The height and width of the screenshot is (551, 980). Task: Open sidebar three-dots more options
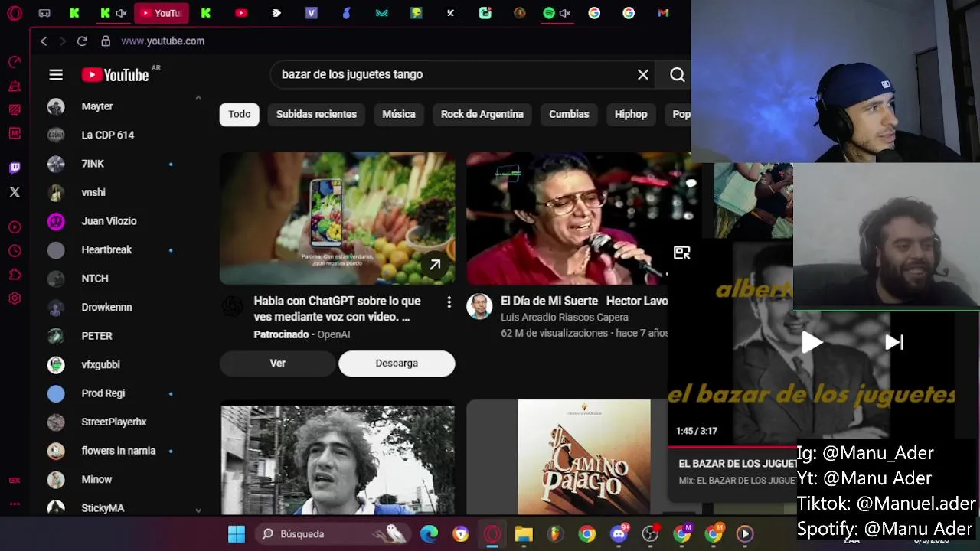coord(15,504)
